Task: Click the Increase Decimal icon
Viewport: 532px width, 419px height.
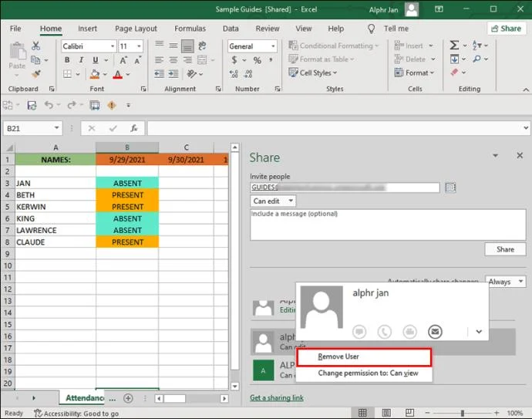Action: [234, 73]
